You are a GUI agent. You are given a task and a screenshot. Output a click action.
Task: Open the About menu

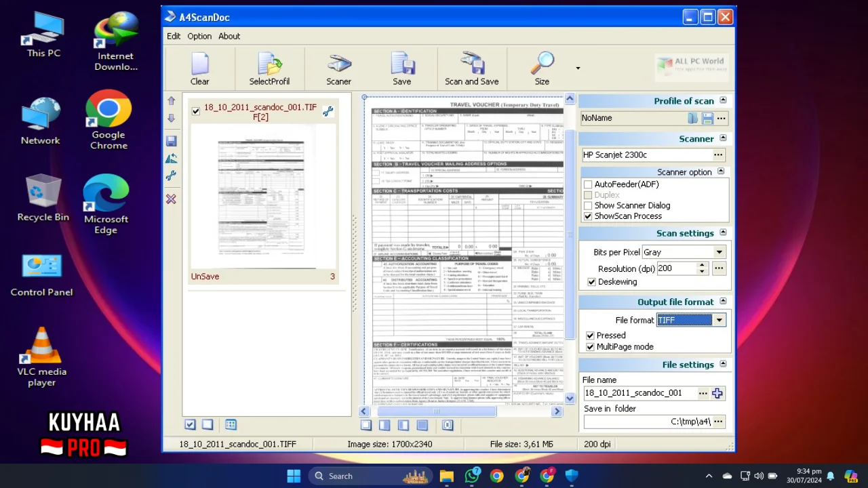pyautogui.click(x=229, y=36)
